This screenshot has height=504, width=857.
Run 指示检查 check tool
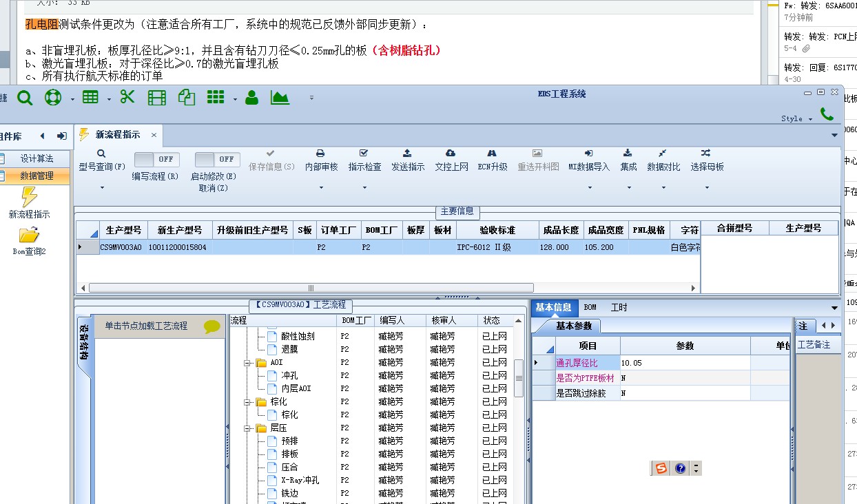[x=364, y=160]
